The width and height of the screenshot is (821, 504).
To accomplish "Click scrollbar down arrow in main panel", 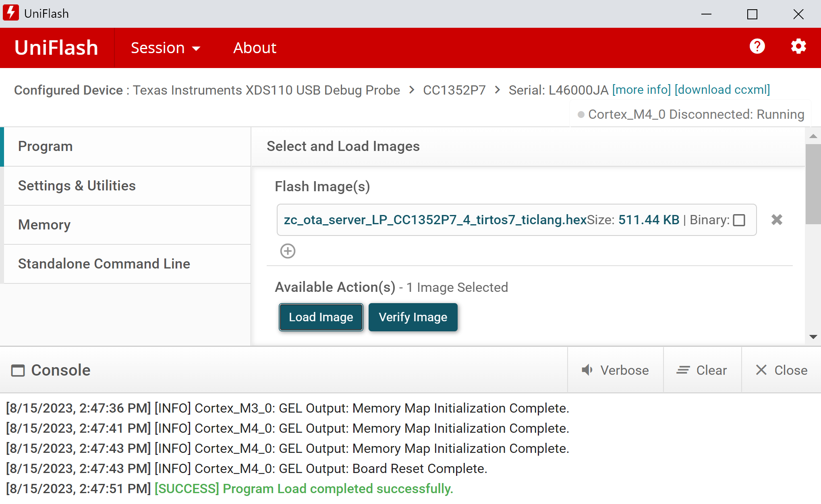I will click(x=813, y=337).
